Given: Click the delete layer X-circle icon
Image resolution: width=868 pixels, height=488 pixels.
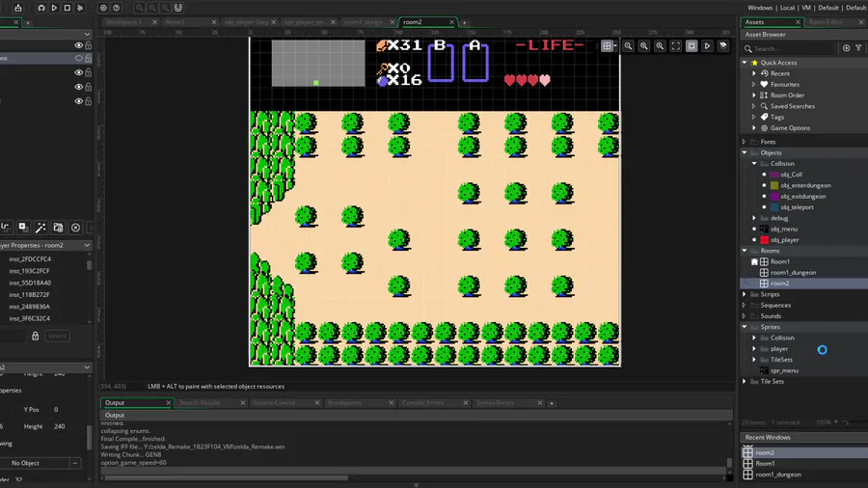Looking at the screenshot, I should pyautogui.click(x=76, y=227).
